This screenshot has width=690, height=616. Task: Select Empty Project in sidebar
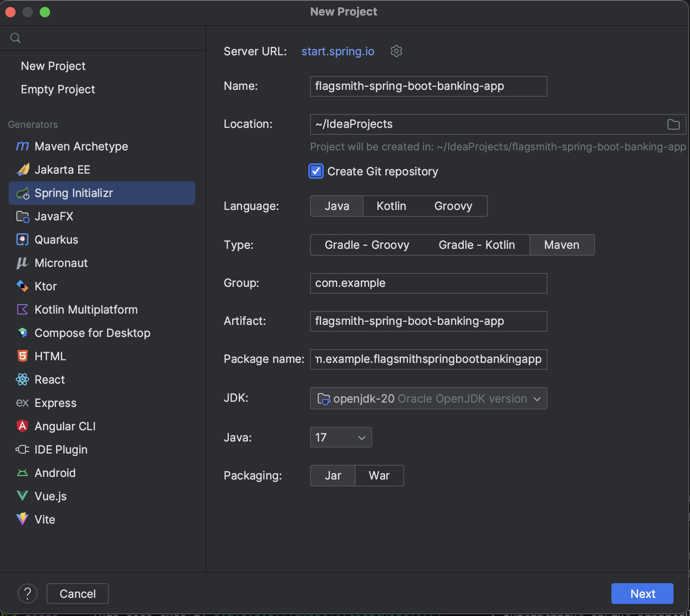58,89
